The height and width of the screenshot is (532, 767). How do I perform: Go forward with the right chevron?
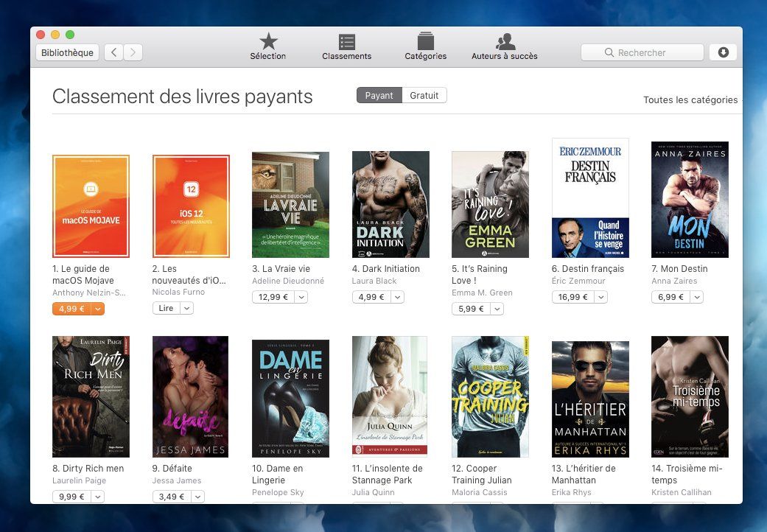(133, 52)
